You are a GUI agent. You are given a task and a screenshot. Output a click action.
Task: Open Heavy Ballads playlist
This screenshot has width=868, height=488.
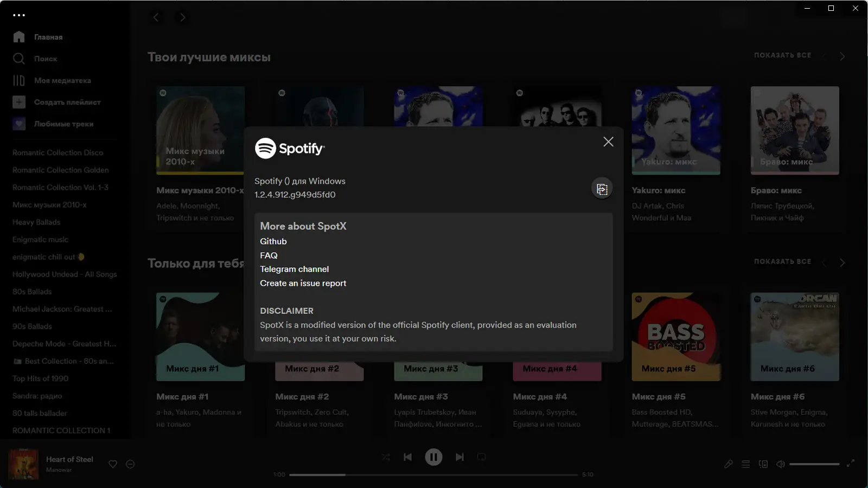(x=36, y=222)
